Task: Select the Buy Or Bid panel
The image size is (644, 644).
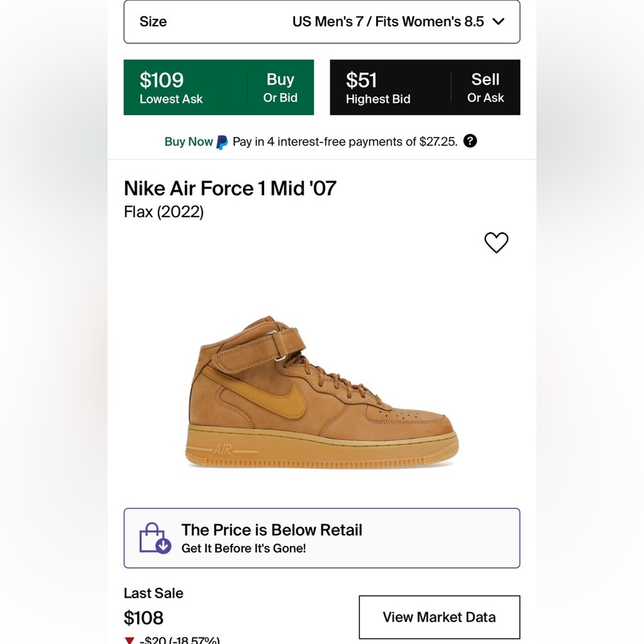Action: coord(219,87)
